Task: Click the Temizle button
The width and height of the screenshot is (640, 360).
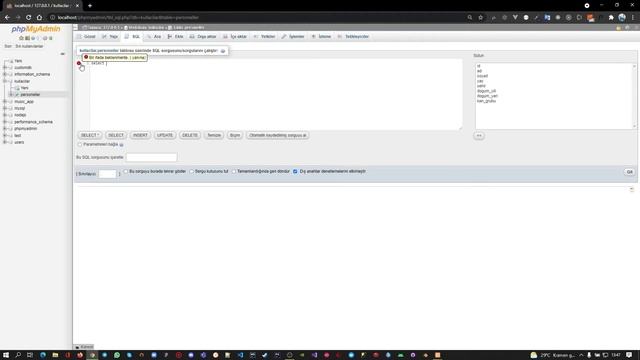Action: [x=214, y=136]
